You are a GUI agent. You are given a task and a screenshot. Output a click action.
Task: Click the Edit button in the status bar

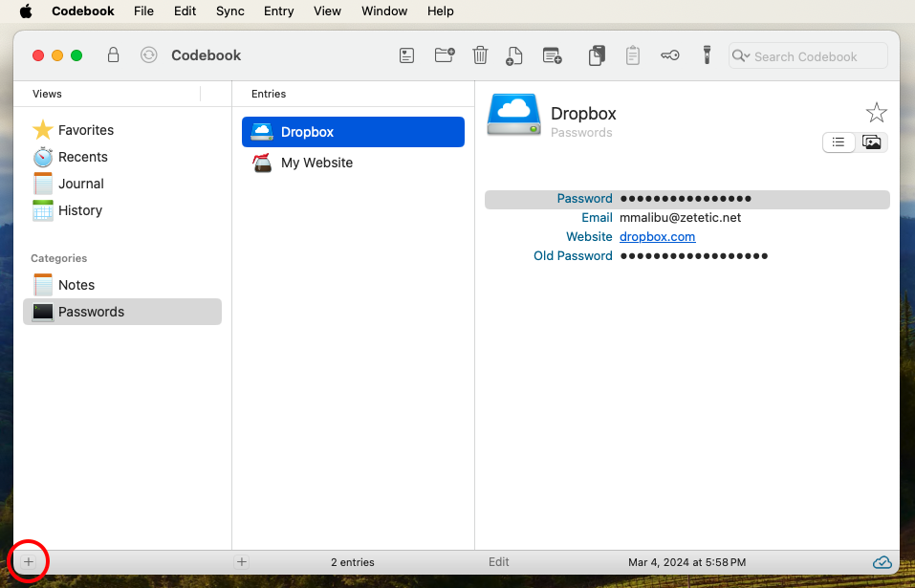tap(499, 562)
